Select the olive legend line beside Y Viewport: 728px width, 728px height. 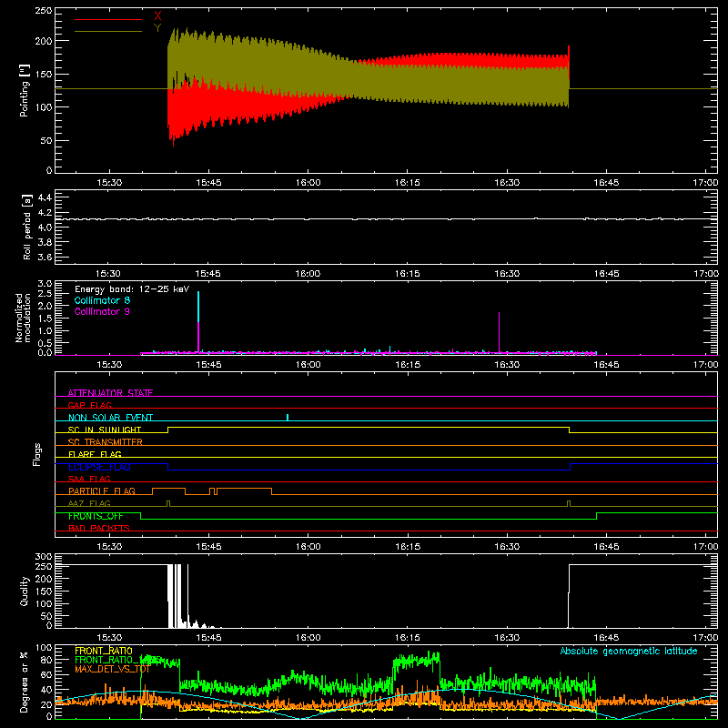coord(108,31)
